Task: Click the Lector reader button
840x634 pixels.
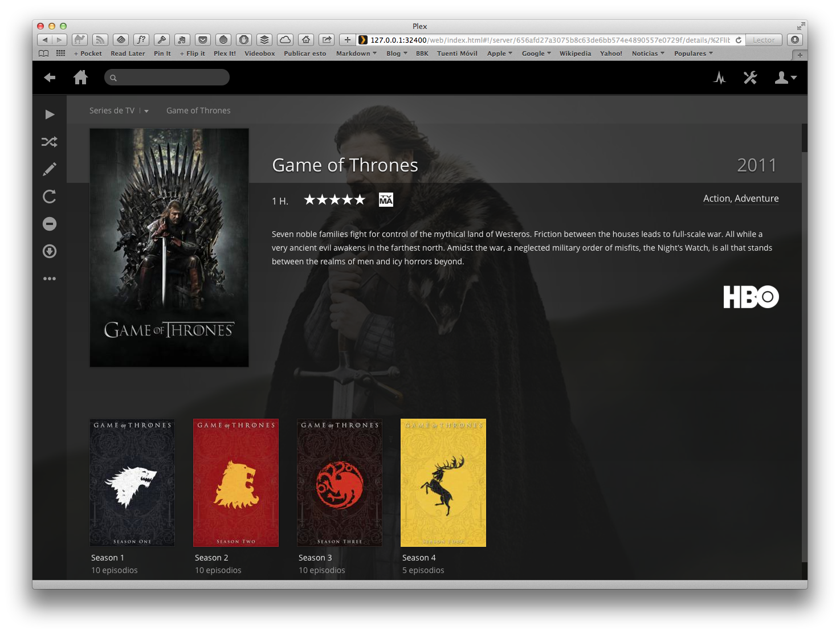Action: (x=764, y=40)
